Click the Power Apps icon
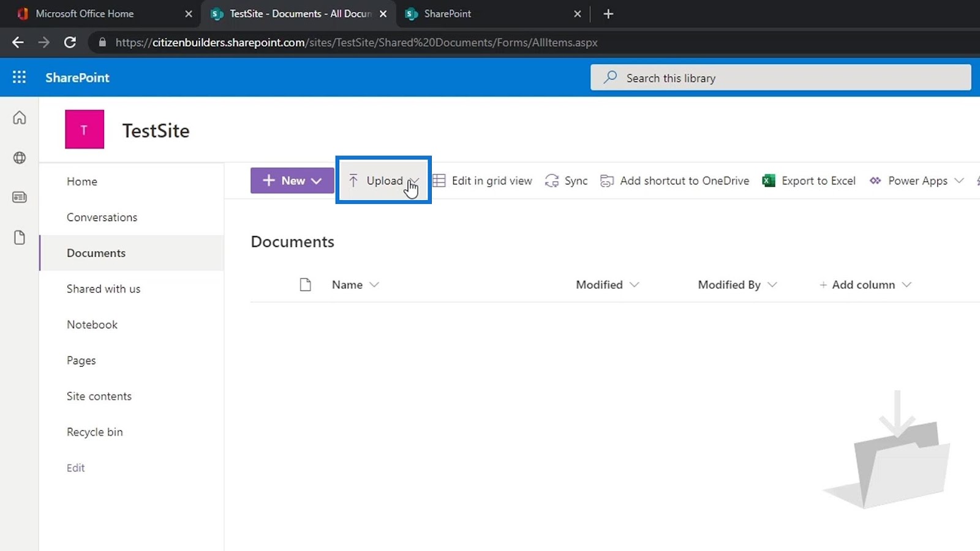Screen dimensions: 980x551 point(875,181)
